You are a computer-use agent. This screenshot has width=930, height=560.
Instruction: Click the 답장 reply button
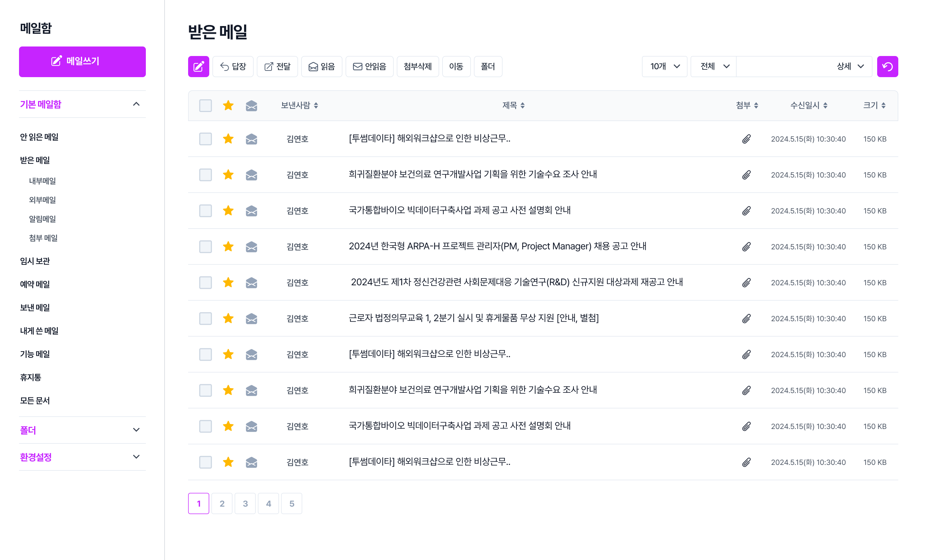(233, 67)
